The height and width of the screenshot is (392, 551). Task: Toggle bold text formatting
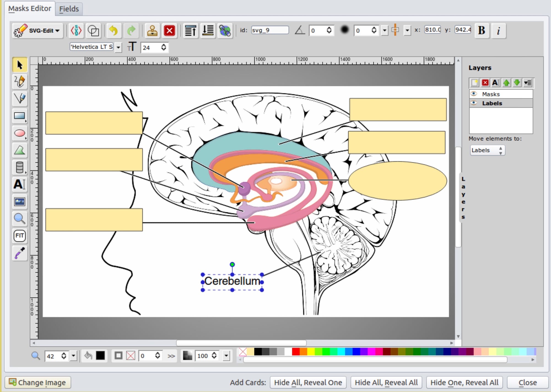pos(481,31)
